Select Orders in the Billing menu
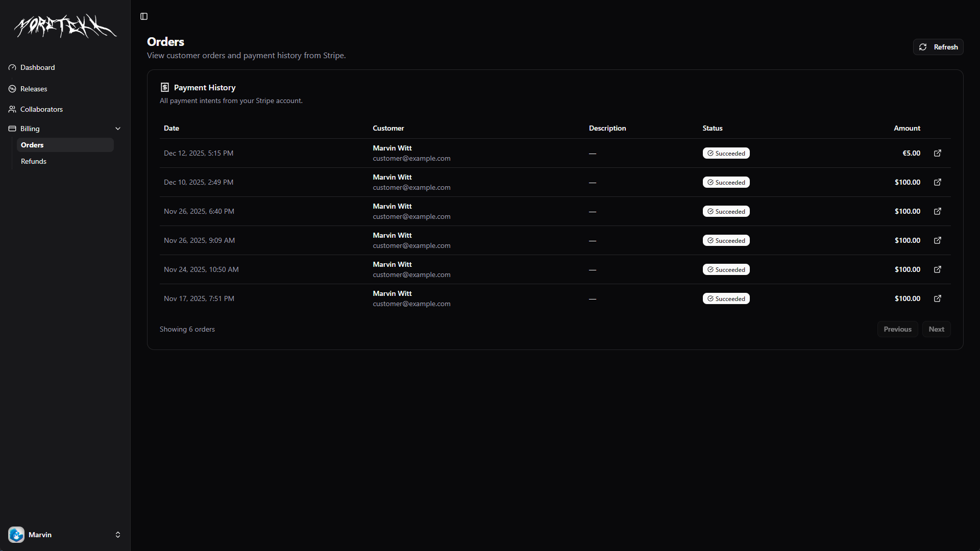 pos(32,145)
